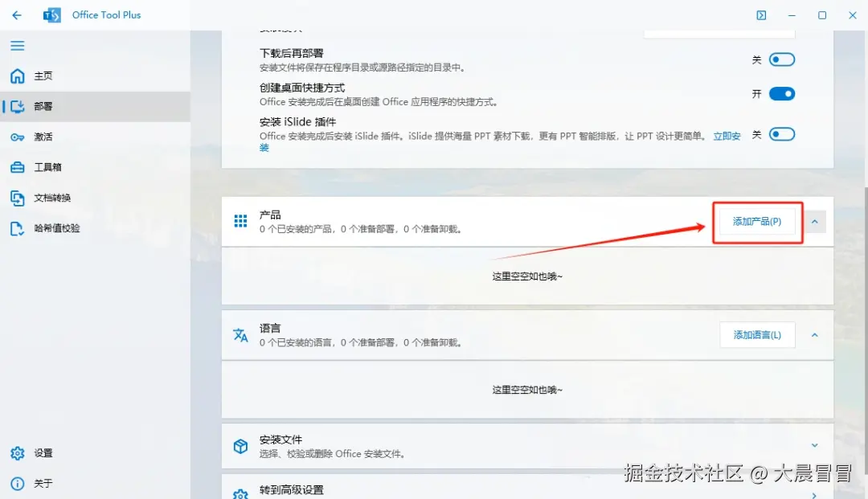Click the key icon for activation (激活)
868x499 pixels.
(x=18, y=137)
